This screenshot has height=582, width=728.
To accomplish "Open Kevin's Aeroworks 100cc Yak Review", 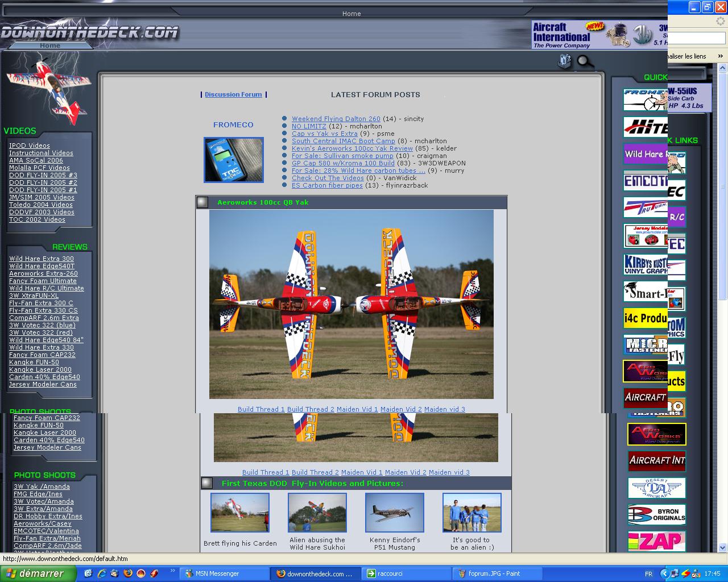I will click(x=352, y=148).
